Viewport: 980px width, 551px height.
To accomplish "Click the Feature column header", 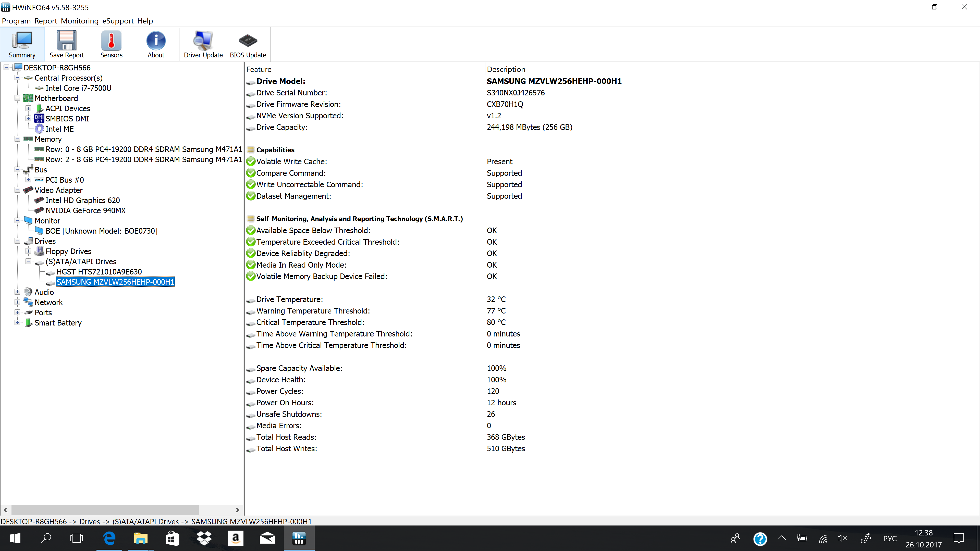I will pyautogui.click(x=365, y=69).
